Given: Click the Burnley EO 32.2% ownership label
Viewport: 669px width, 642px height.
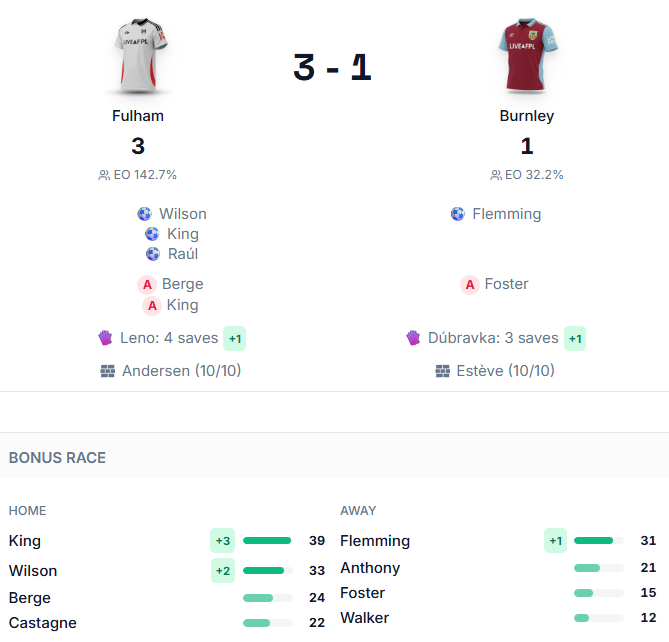Looking at the screenshot, I should [527, 175].
